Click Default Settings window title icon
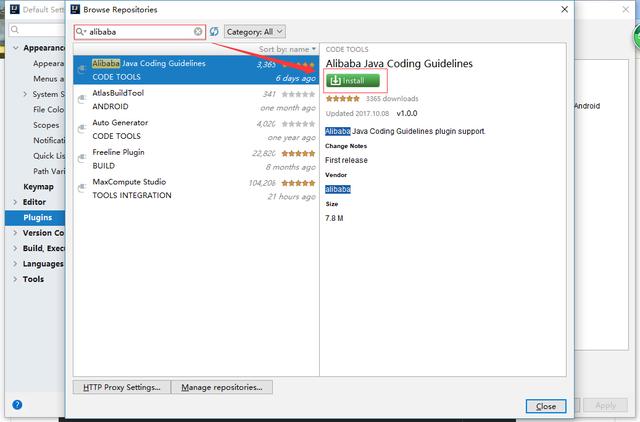The image size is (640, 422). pyautogui.click(x=15, y=9)
